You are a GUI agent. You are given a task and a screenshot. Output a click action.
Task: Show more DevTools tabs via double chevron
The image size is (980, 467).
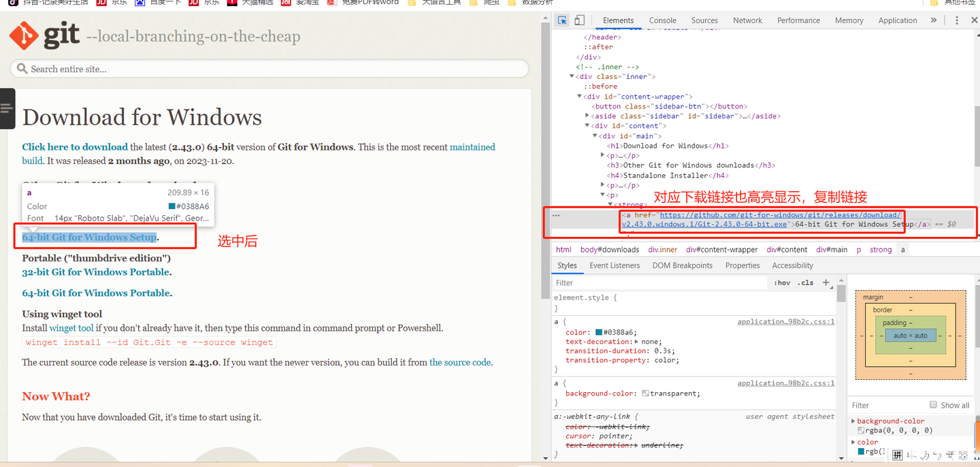933,20
